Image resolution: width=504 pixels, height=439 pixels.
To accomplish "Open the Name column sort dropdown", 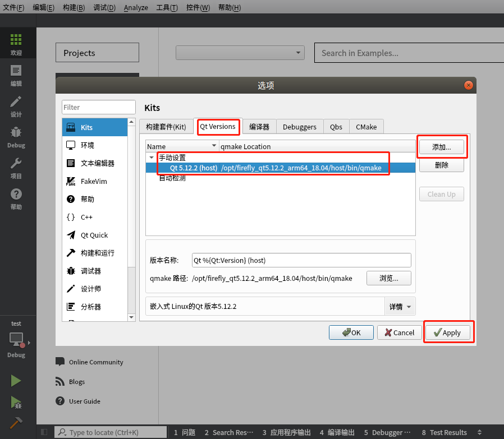I will click(214, 146).
